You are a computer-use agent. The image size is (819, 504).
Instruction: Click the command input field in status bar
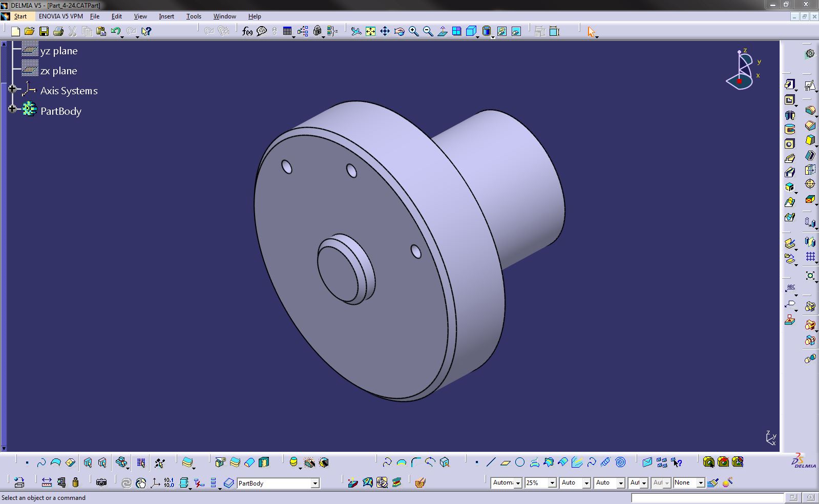click(707, 498)
